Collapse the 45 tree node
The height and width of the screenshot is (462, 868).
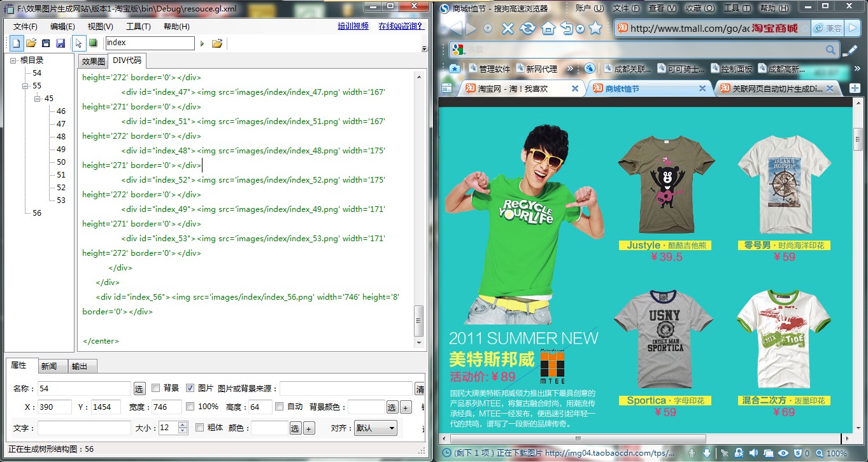coord(38,99)
